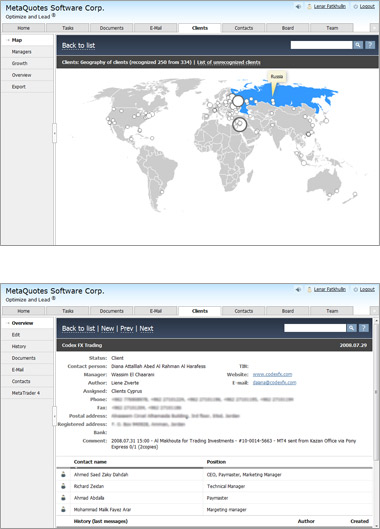Click the search magnifier icon above the map
Screen dimensions: 380x529
[x=358, y=45]
